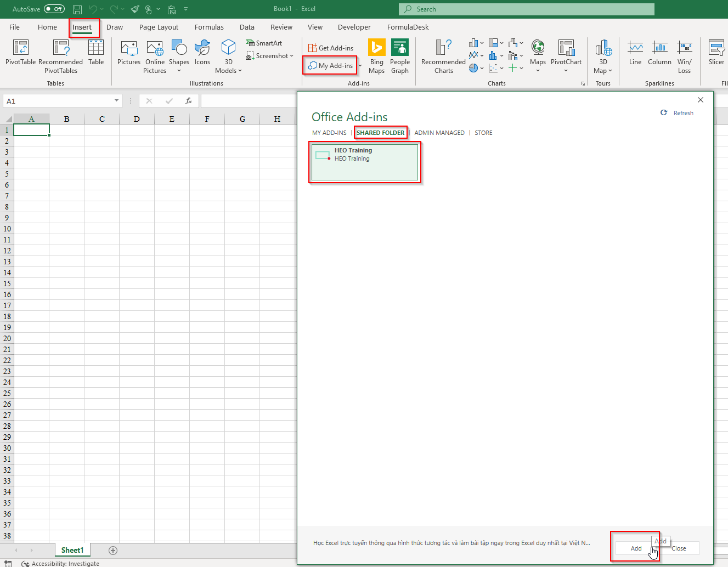Click the Search box in title bar
Image resolution: width=728 pixels, height=567 pixels.
pyautogui.click(x=527, y=9)
